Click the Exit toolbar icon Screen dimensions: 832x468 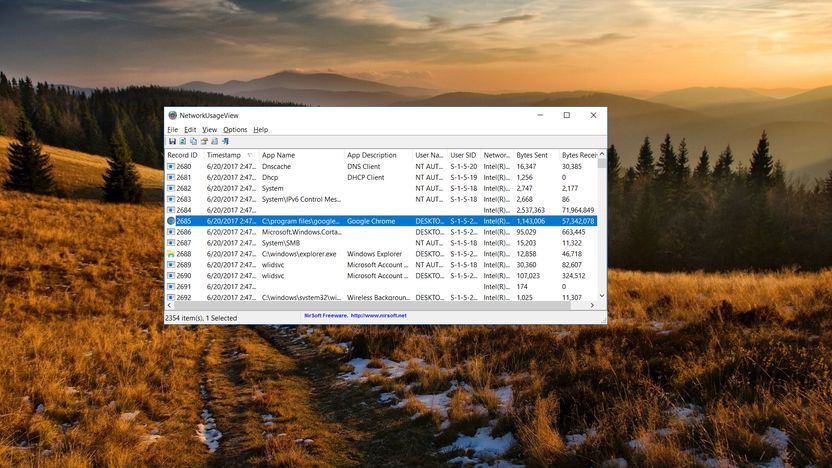click(x=225, y=141)
